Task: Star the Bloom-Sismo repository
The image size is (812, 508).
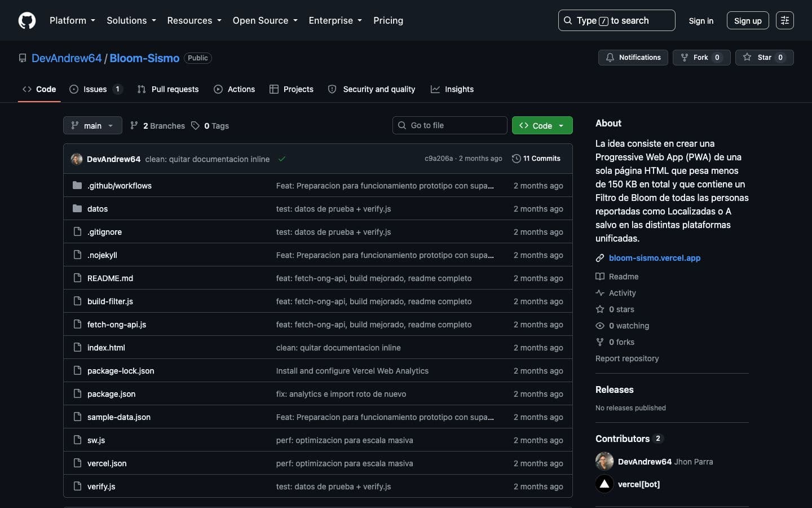Action: (x=764, y=58)
